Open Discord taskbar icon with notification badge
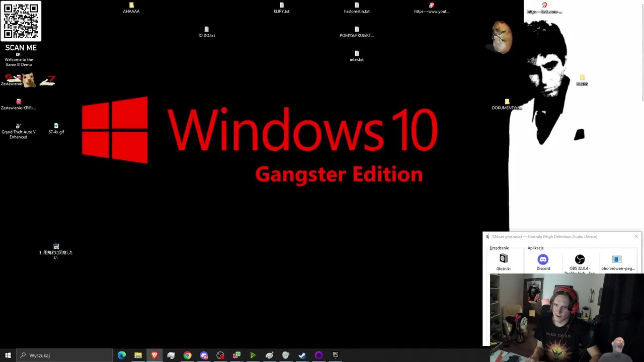Viewport: 644px width, 362px height. pyautogui.click(x=204, y=355)
